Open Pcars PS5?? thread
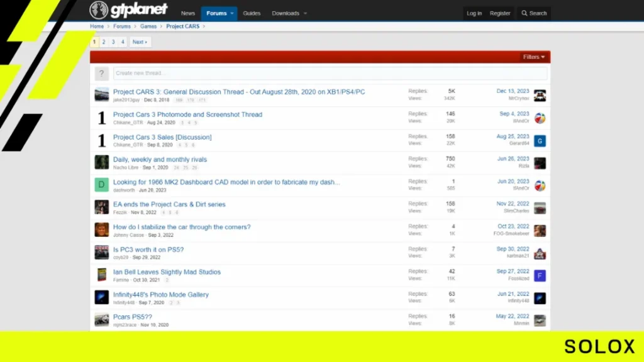This screenshot has height=362, width=644. (x=132, y=317)
